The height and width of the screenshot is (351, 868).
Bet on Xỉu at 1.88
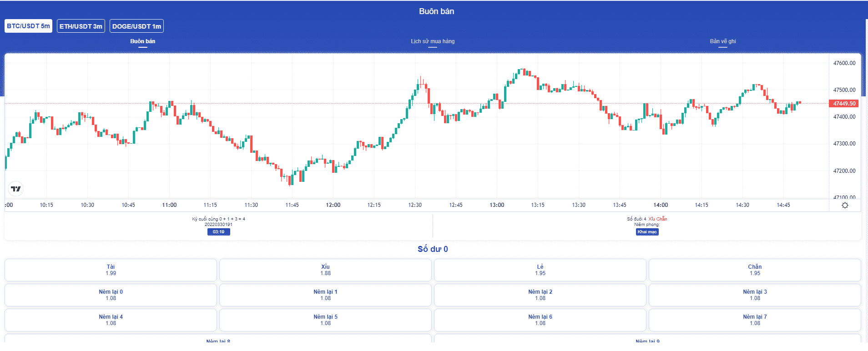(x=325, y=270)
